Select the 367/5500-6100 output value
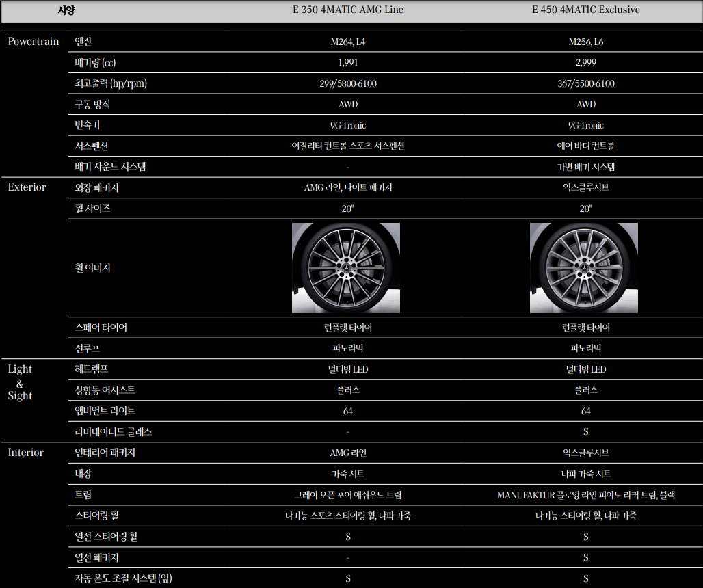This screenshot has height=588, width=703. (585, 84)
